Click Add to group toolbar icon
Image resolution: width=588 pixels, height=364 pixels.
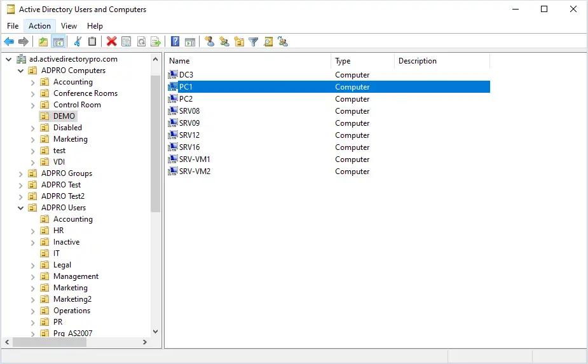[x=283, y=42]
